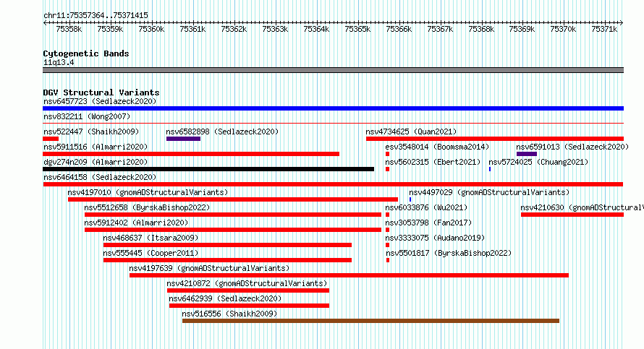Screen dimensions: 644x349
Task: Click the small red nsv6033876 marker
Action: [x=387, y=215]
